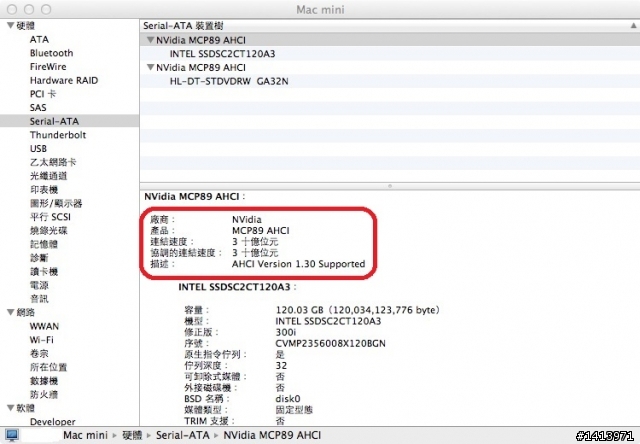Image resolution: width=640 pixels, height=444 pixels.
Task: Select the 網路 category label in sidebar
Action: (x=25, y=313)
